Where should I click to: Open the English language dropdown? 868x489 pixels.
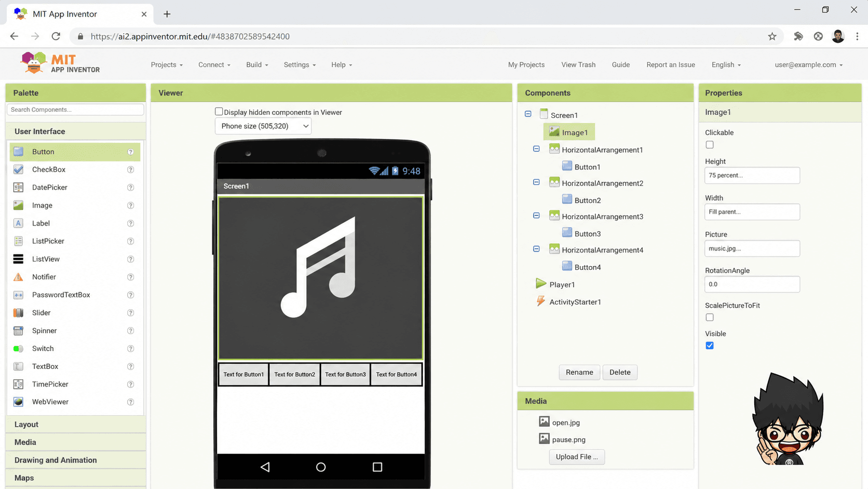pos(726,65)
